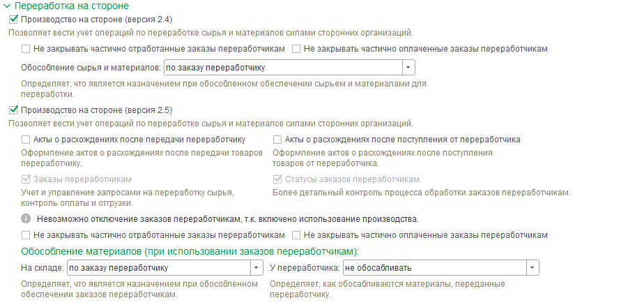This screenshot has width=644, height=307.
Task: Click the Переработка на стороне heading
Action: click(x=72, y=6)
